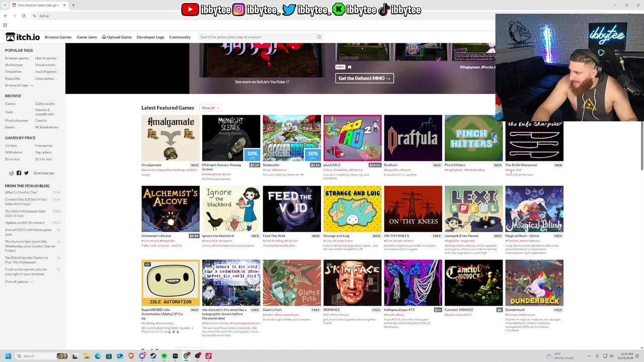Open the picoCAD 2 thumbnail
Viewport: 644px width, 362px height.
tap(352, 138)
